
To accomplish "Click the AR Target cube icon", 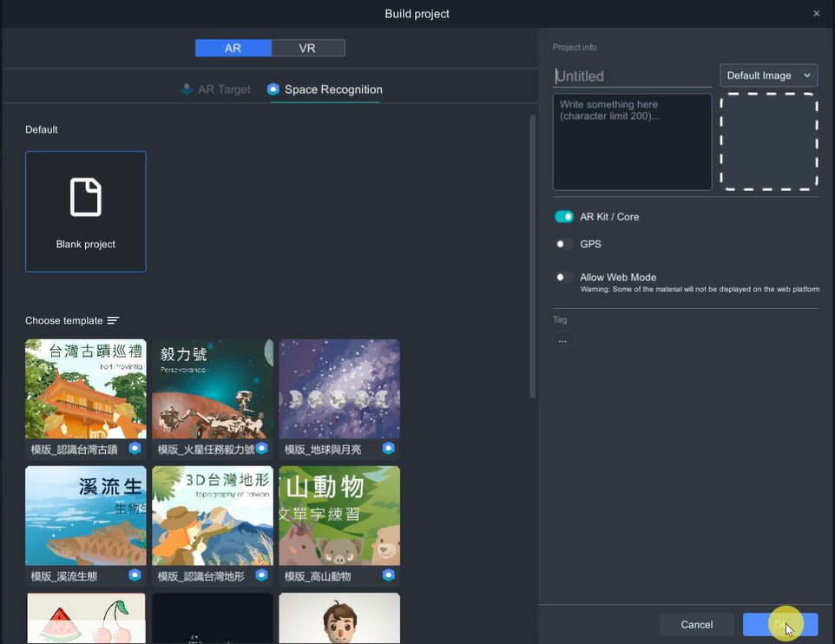I will coord(187,89).
